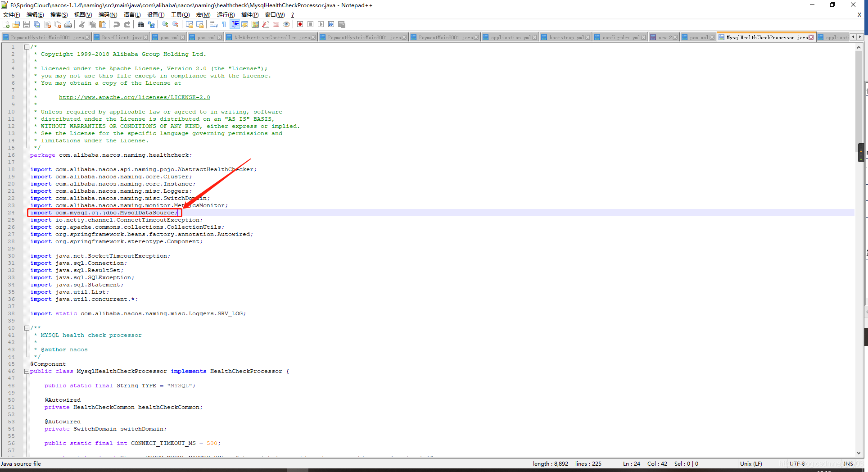Image resolution: width=868 pixels, height=472 pixels.
Task: Switch to PaymentMain8001.java tab
Action: tap(444, 37)
